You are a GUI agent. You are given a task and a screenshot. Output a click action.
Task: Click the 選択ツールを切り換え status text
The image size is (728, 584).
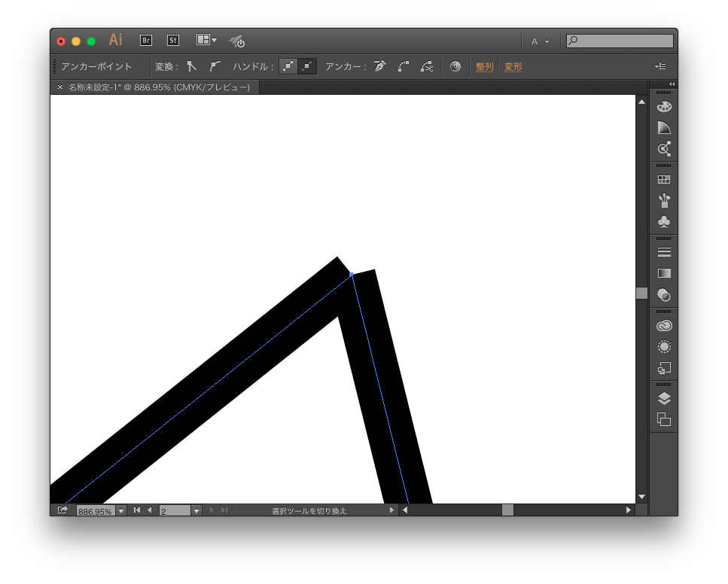point(309,511)
